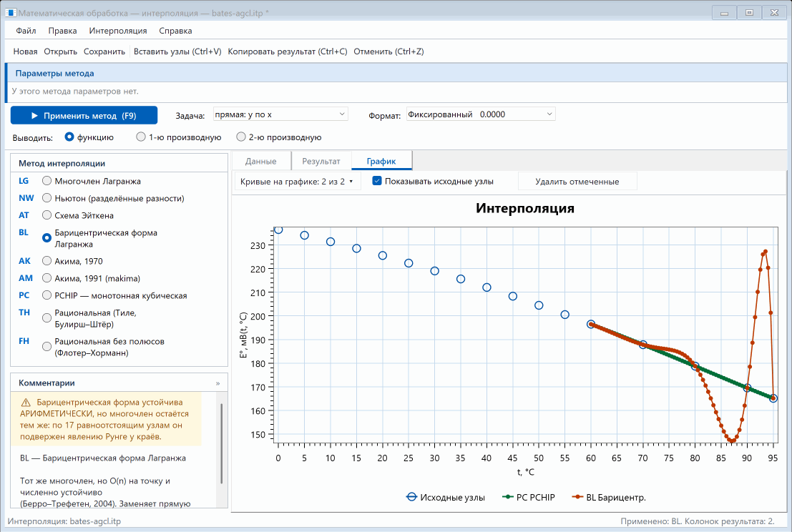Open the Правка menu

(x=63, y=31)
